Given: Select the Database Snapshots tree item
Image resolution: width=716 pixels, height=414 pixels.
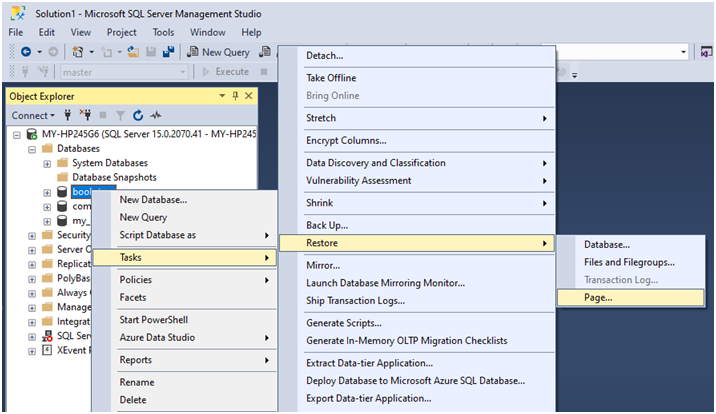Looking at the screenshot, I should 114,177.
